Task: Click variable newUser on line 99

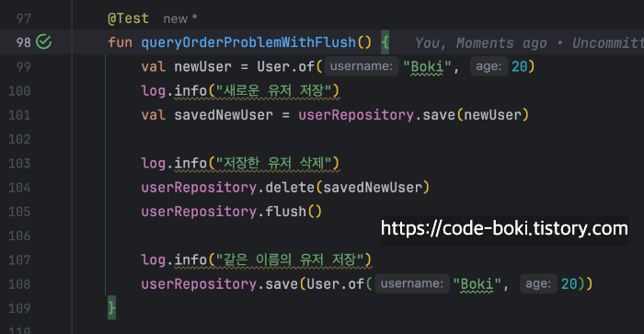Action: (203, 66)
